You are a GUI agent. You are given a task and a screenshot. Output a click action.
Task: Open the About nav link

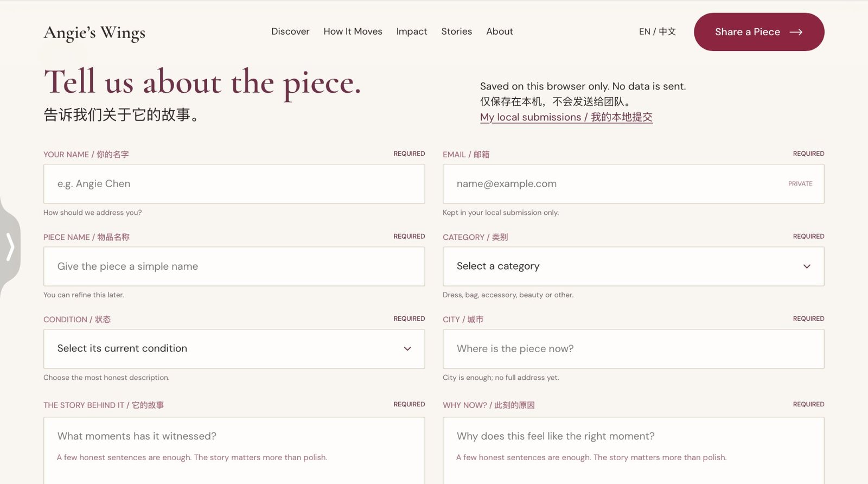coord(500,31)
